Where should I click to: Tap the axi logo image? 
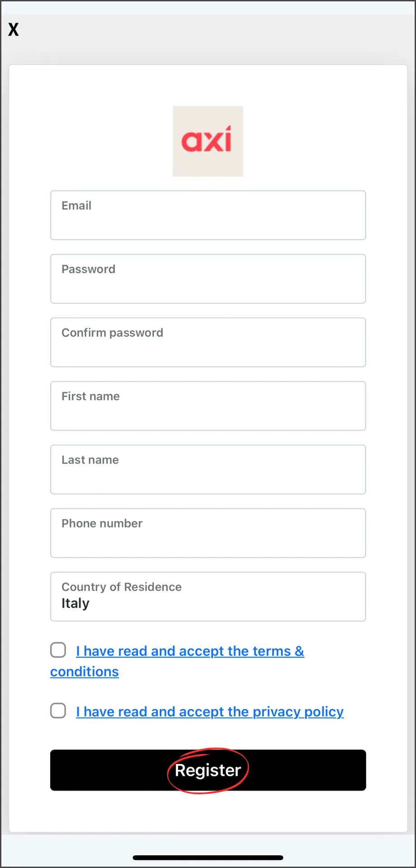208,141
